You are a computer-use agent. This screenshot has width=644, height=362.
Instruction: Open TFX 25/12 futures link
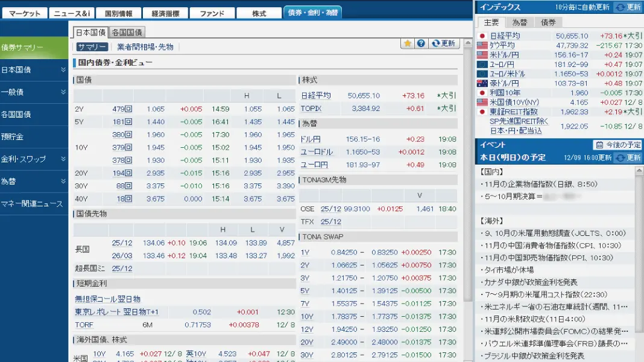[x=330, y=221]
